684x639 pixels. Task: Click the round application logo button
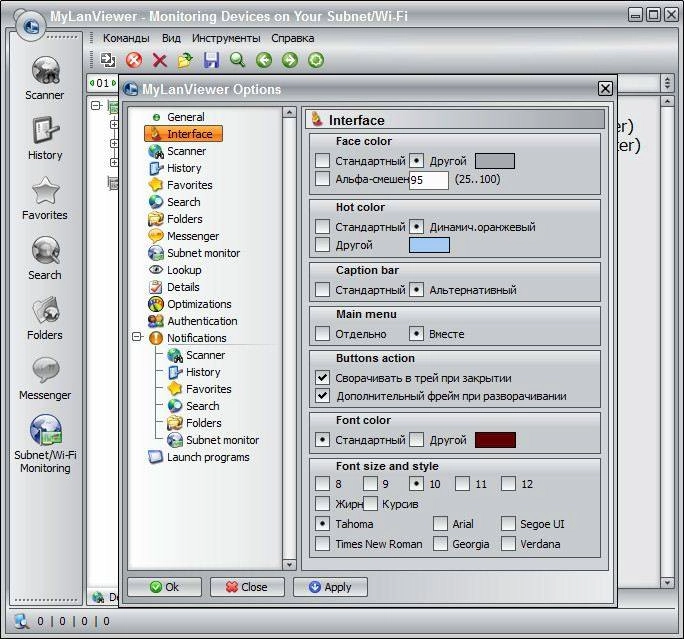click(31, 27)
